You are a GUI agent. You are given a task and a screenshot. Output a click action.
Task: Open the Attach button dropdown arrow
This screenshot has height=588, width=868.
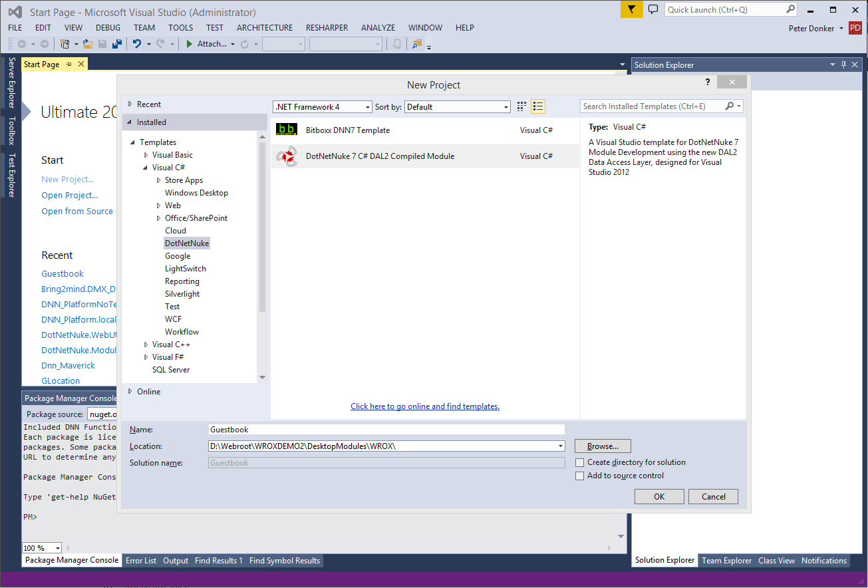coord(233,44)
